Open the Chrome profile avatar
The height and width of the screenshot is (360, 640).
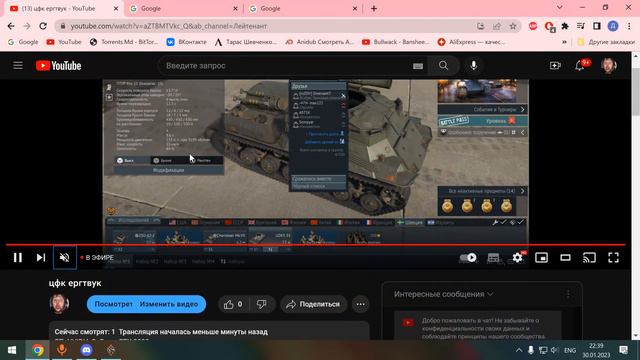[613, 26]
